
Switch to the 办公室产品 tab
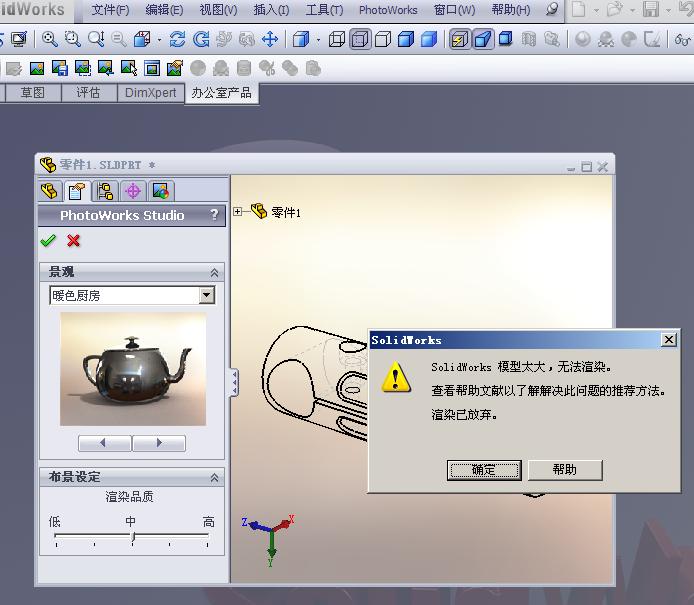coord(221,93)
